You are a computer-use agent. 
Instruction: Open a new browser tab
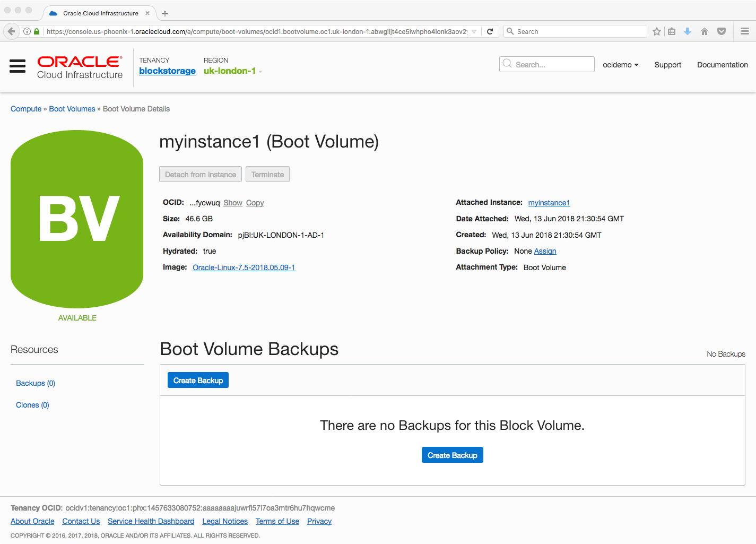(x=165, y=13)
